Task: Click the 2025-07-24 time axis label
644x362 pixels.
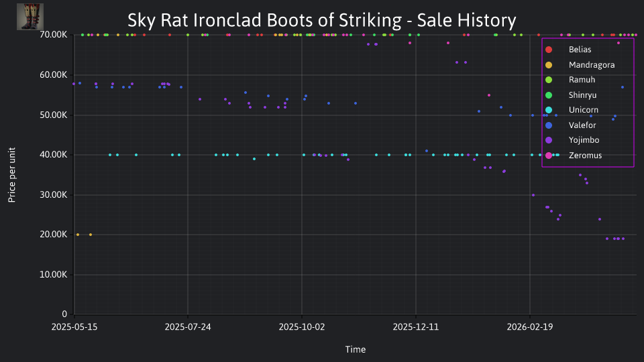Action: [188, 327]
